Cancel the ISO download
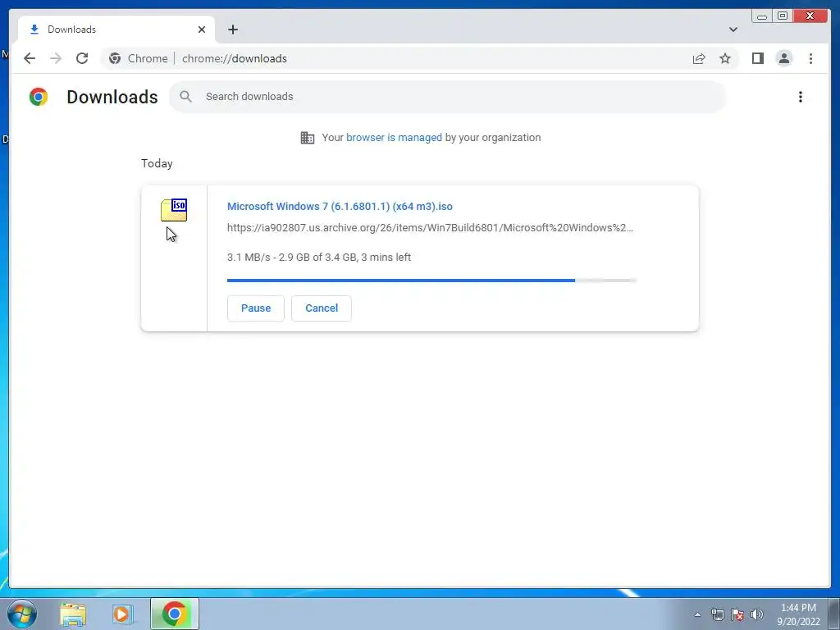The image size is (840, 630). tap(322, 308)
